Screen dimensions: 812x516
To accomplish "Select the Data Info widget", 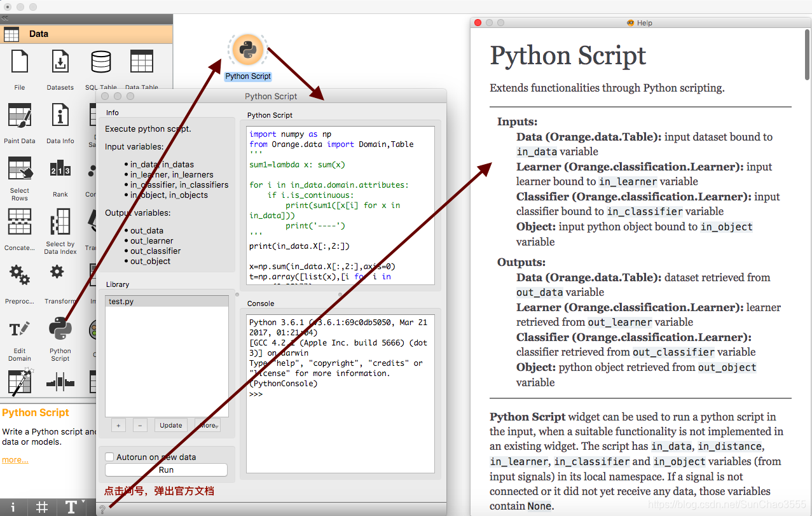I will pos(60,116).
